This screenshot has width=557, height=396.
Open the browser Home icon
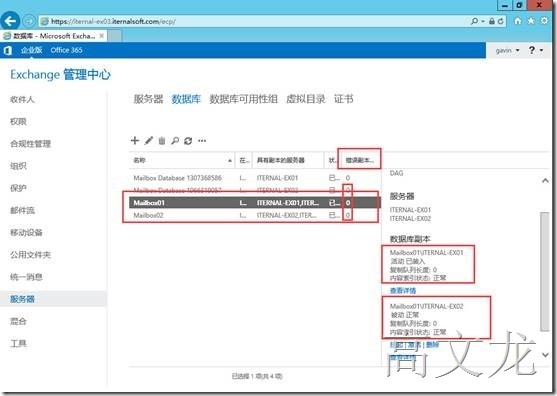tap(518, 21)
